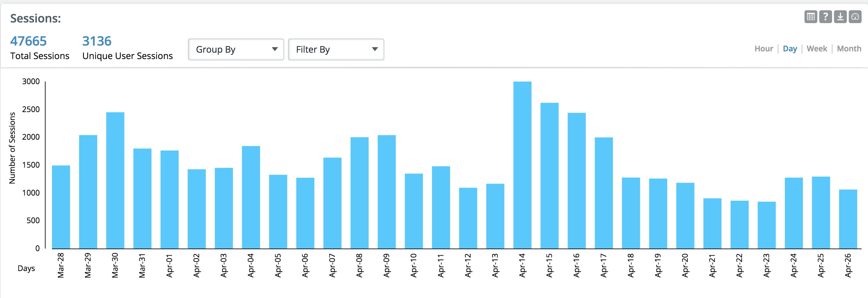Click the Apr-17 bar
Viewport: 868px width, 298px height.
(x=604, y=193)
